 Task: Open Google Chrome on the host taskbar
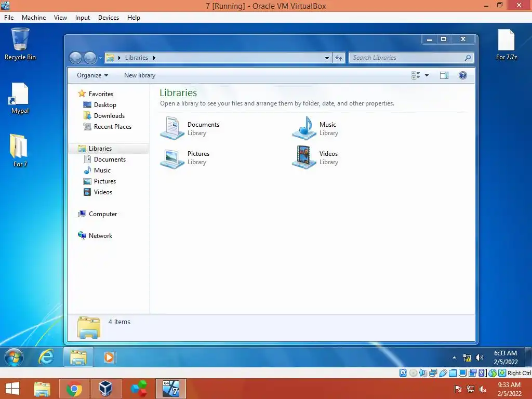(x=74, y=389)
